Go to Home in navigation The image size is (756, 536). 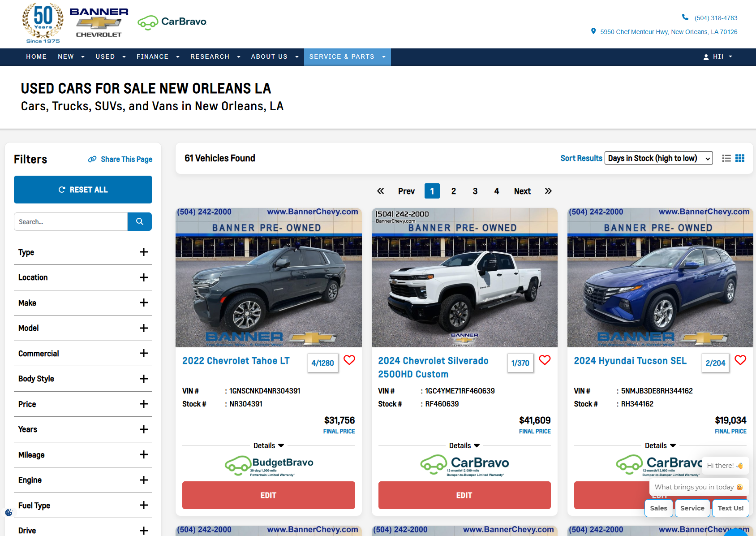36,56
